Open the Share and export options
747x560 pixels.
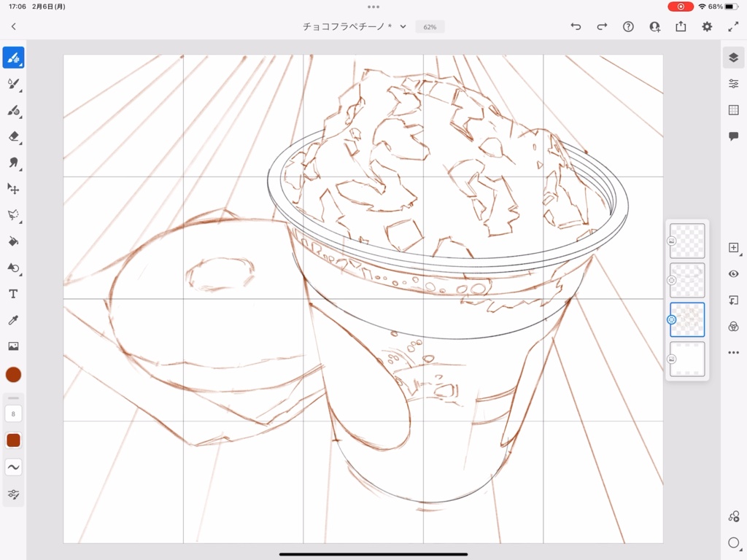tap(681, 26)
